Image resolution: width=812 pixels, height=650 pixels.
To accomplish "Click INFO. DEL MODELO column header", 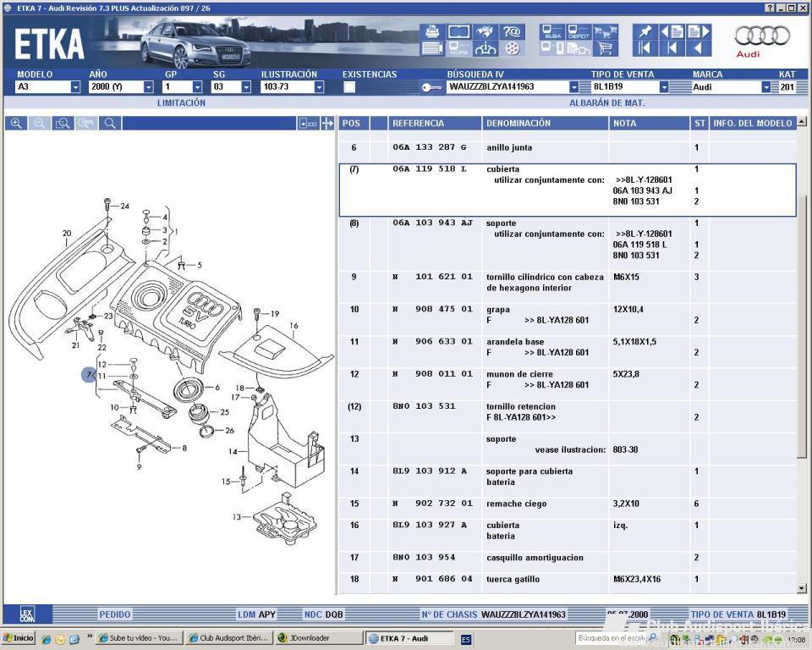I will click(x=753, y=124).
